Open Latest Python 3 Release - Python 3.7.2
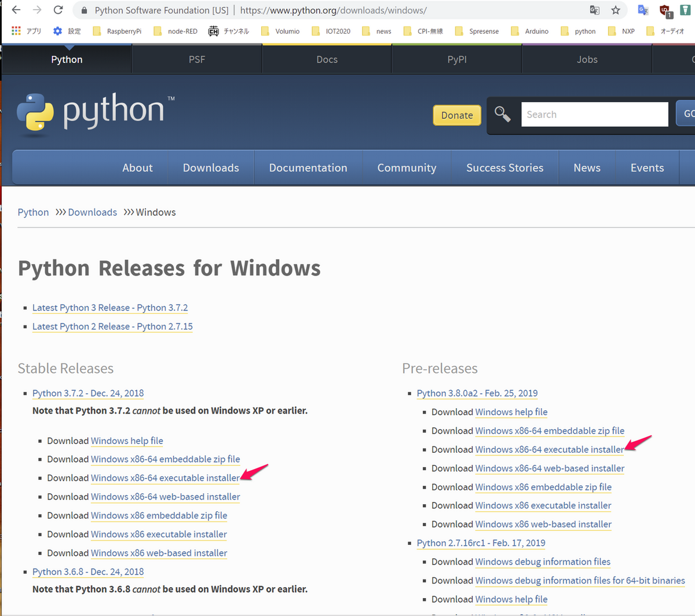The width and height of the screenshot is (695, 616). click(x=110, y=308)
